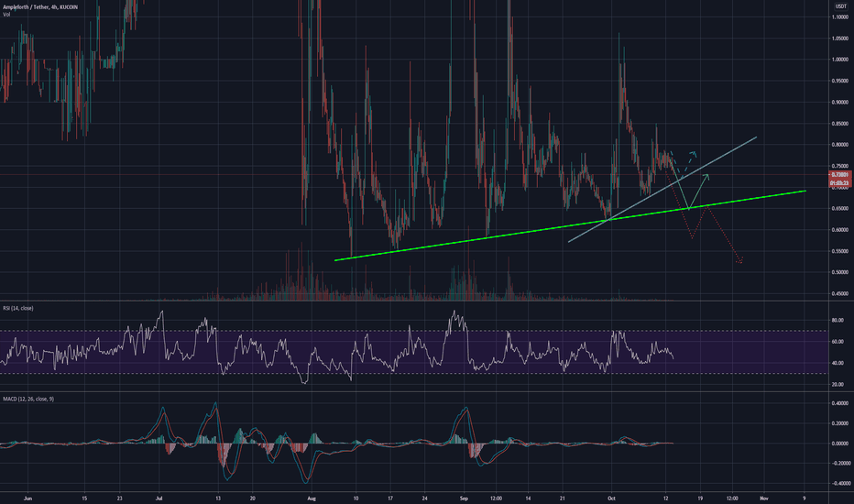
Task: Click the bar countdown timer on the price scale
Action: [840, 183]
